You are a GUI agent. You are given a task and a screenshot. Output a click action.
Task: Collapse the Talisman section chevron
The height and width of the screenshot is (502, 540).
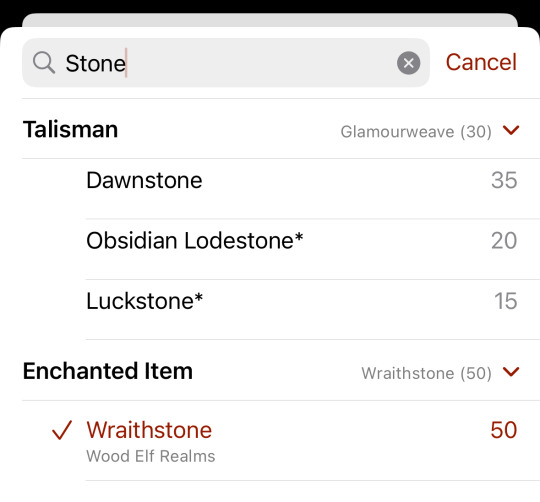coord(511,130)
